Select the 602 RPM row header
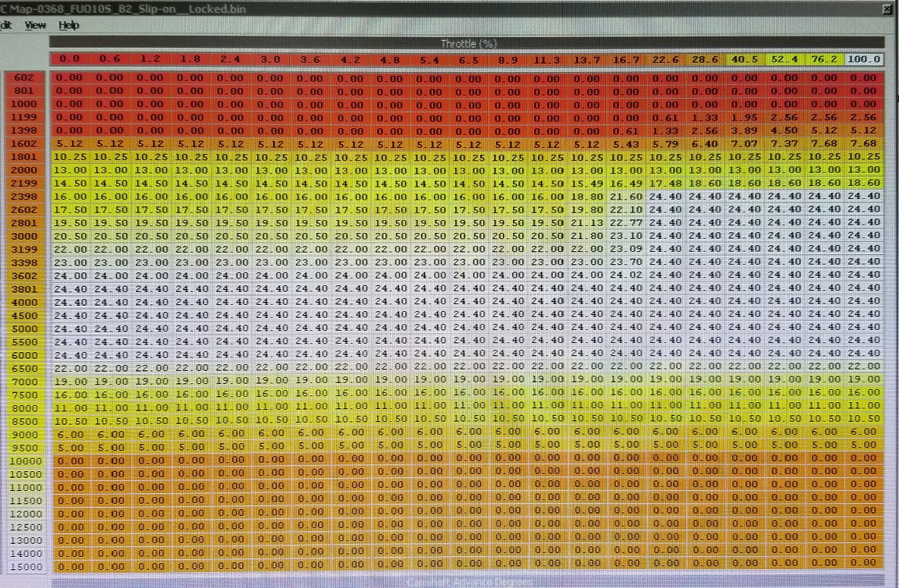This screenshot has height=588, width=899. 24,77
